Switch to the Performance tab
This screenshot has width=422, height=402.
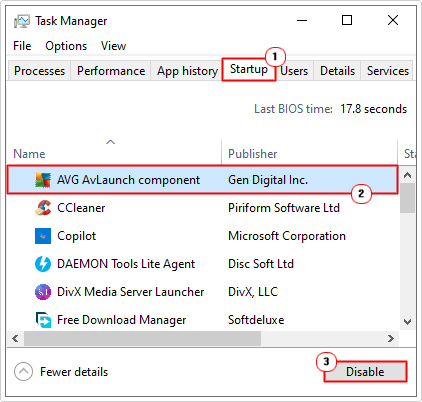coord(111,71)
